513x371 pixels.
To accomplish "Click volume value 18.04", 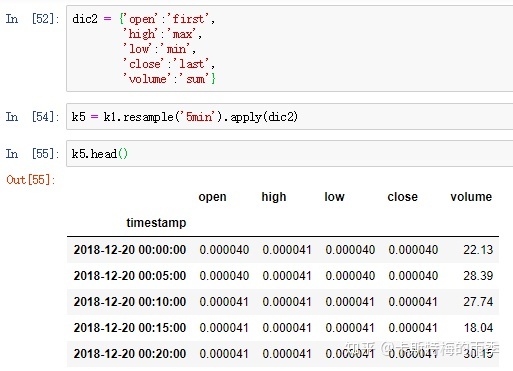I will (478, 328).
